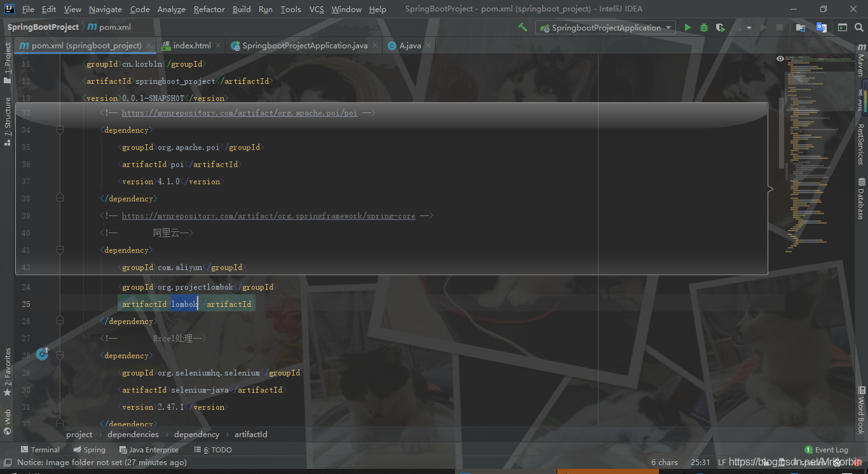Close the pom.xml editor tab
868x474 pixels.
pos(150,46)
